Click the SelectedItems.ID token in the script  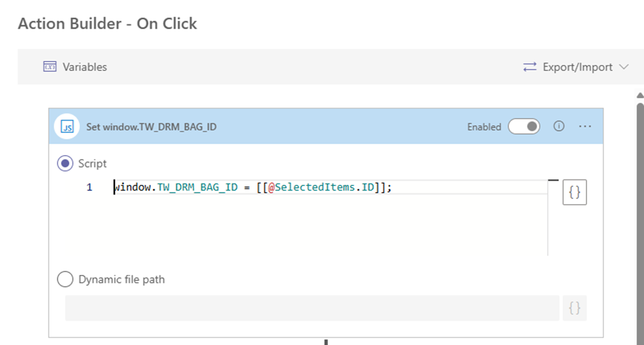click(x=325, y=187)
